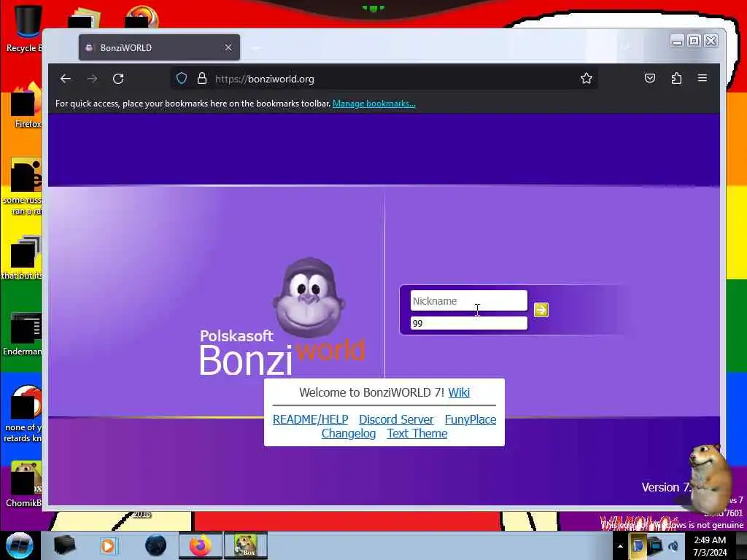
Task: Open the Enderman desktop icon
Action: click(x=23, y=334)
